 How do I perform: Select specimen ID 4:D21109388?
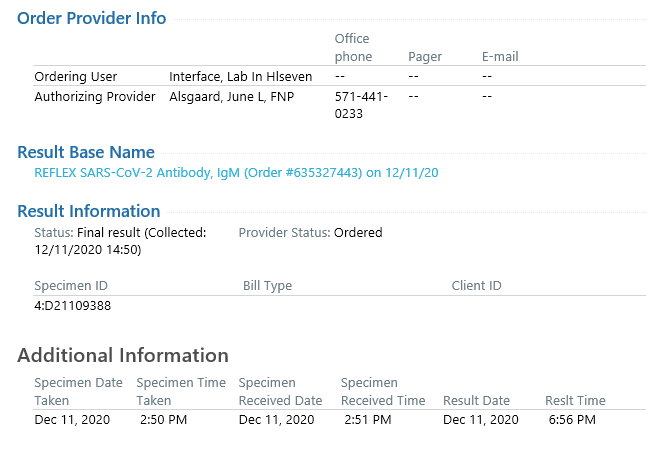tap(72, 306)
